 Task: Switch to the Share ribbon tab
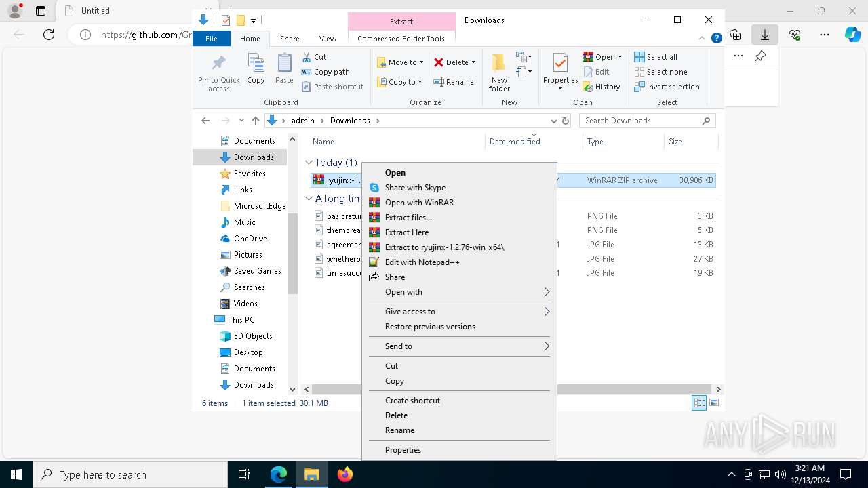(x=290, y=39)
